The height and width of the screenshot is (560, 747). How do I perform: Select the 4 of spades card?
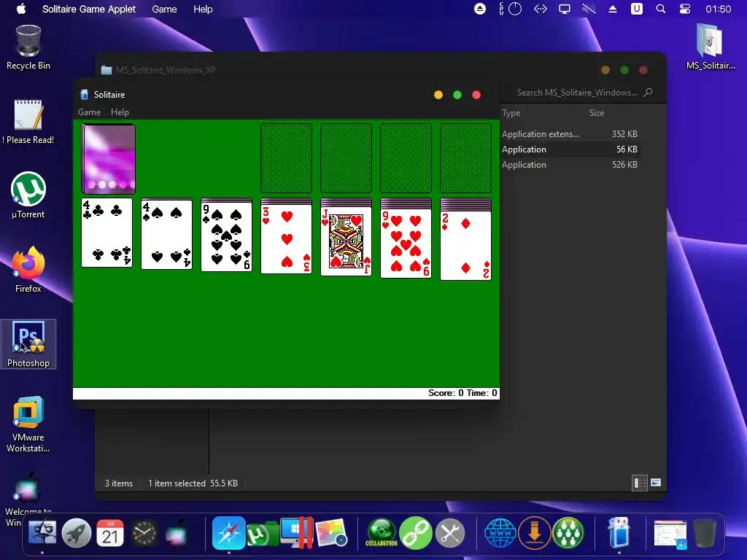point(167,234)
